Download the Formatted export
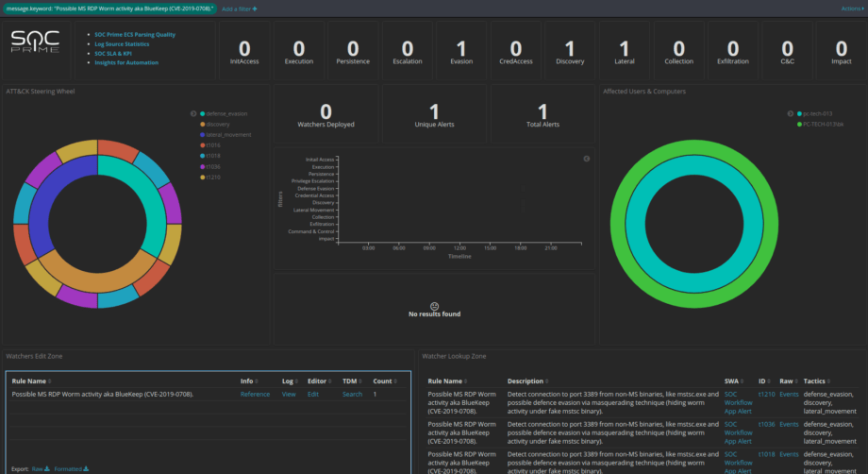The height and width of the screenshot is (474, 868). tap(71, 467)
